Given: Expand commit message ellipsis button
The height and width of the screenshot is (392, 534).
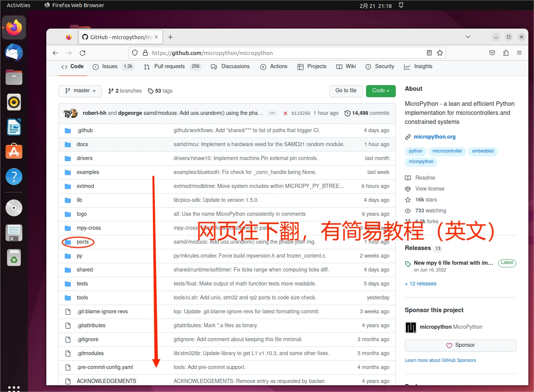Looking at the screenshot, I should 272,113.
